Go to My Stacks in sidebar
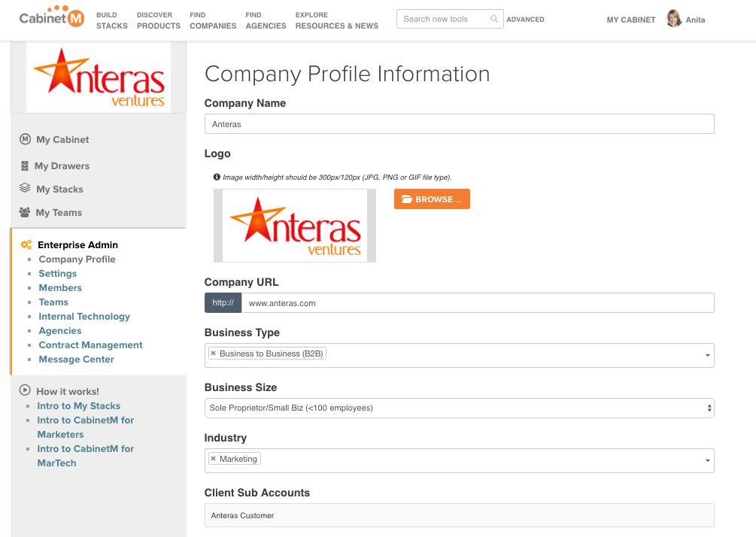This screenshot has height=537, width=756. pyautogui.click(x=59, y=189)
